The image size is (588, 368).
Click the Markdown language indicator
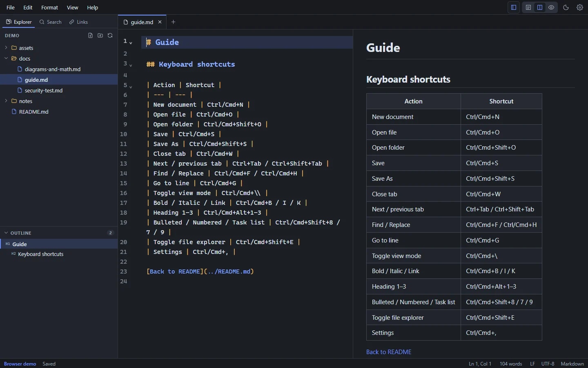tap(572, 364)
